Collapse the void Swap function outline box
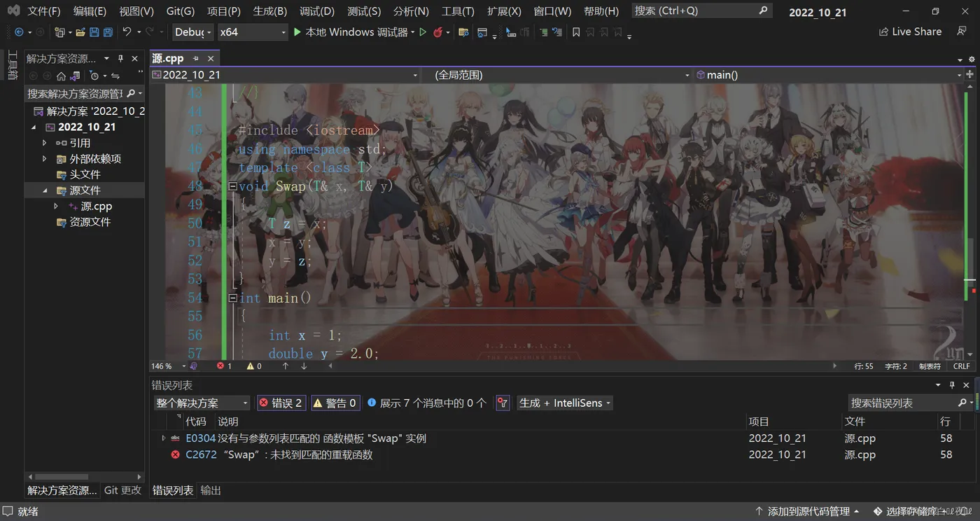The height and width of the screenshot is (521, 980). pyautogui.click(x=233, y=186)
